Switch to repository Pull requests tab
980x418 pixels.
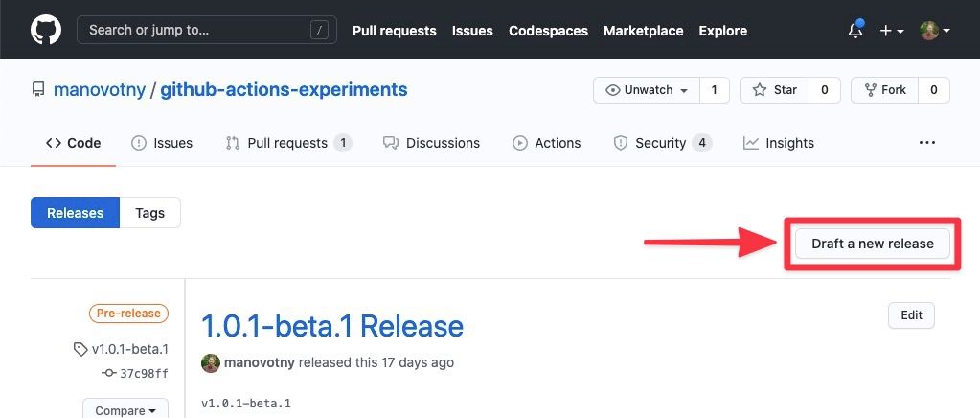288,143
